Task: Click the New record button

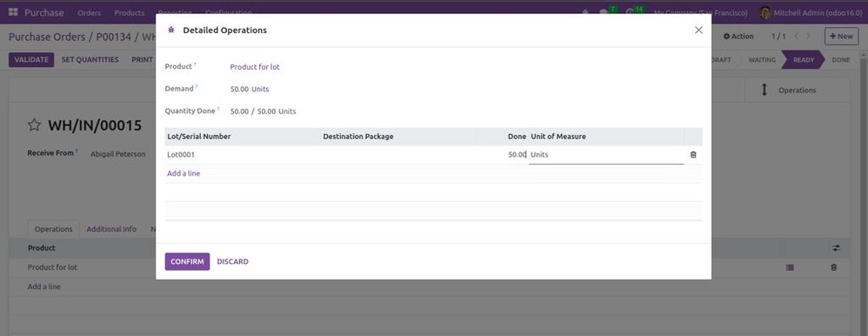Action: pos(841,36)
